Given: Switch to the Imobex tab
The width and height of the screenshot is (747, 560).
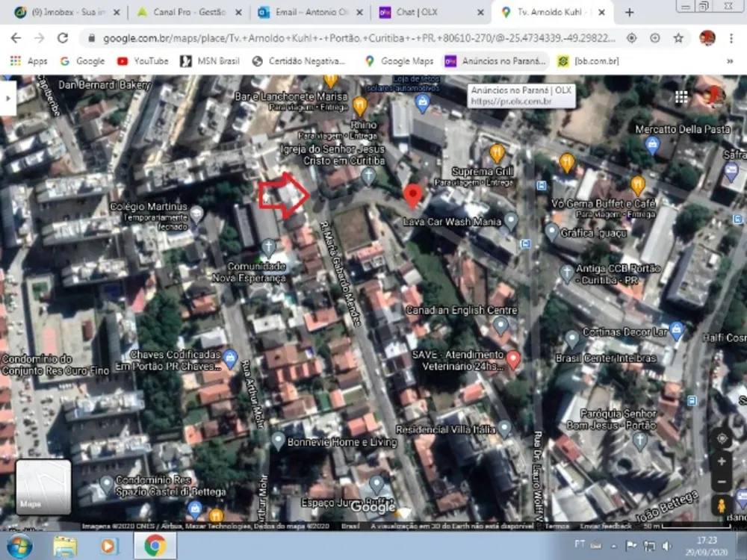Looking at the screenshot, I should point(66,13).
